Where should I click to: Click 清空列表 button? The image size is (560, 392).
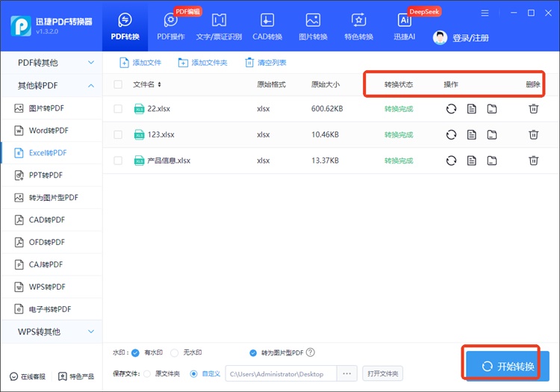click(265, 63)
